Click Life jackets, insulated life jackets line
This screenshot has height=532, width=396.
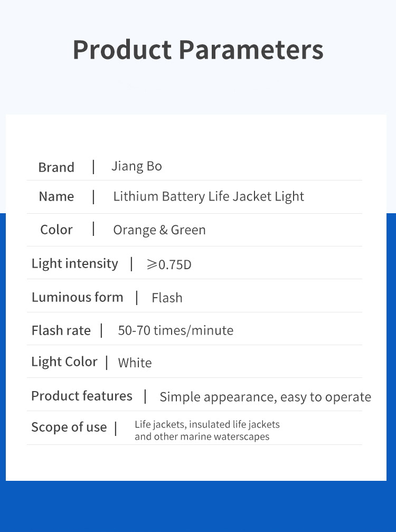pyautogui.click(x=207, y=424)
